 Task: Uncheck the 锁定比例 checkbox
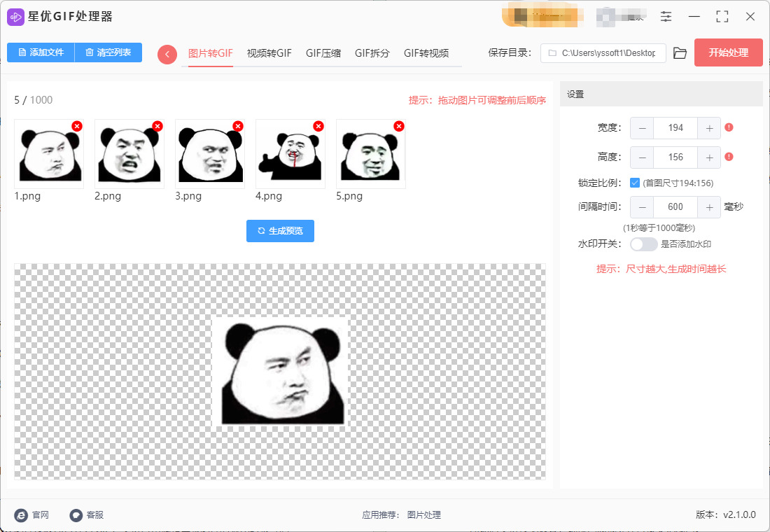point(634,183)
